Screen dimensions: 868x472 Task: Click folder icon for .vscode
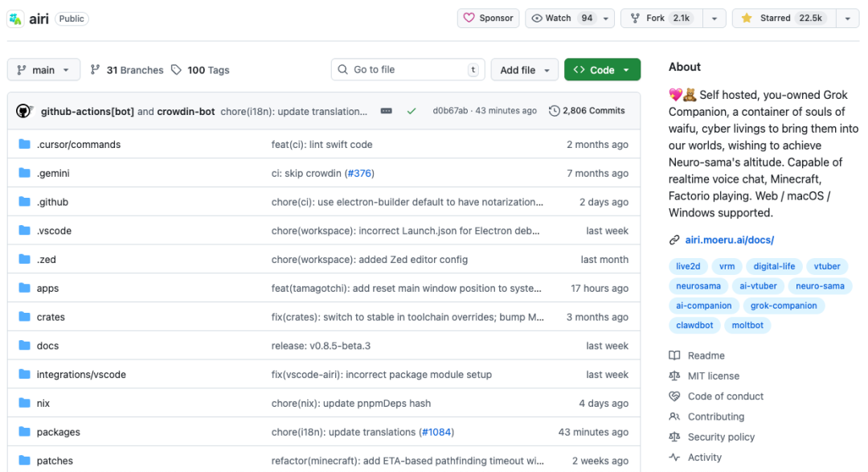(x=24, y=230)
